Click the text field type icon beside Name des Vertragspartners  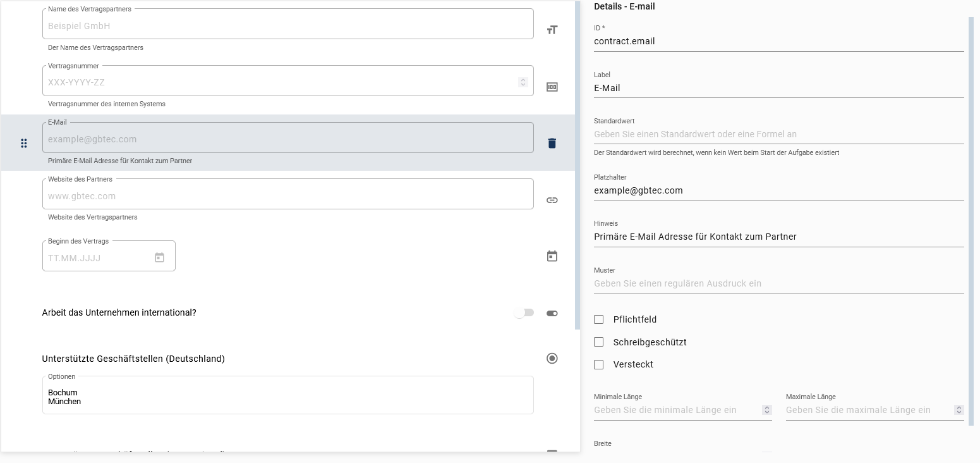pyautogui.click(x=552, y=30)
